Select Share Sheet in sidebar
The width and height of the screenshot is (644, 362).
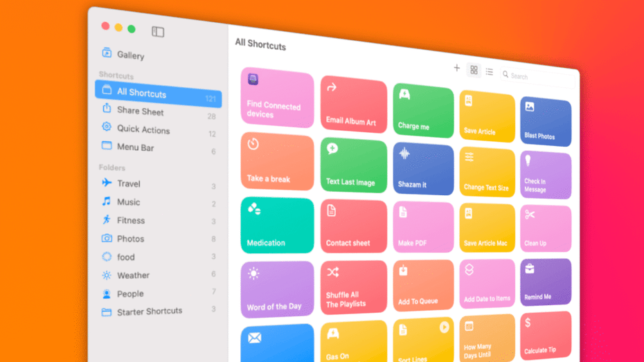[140, 111]
